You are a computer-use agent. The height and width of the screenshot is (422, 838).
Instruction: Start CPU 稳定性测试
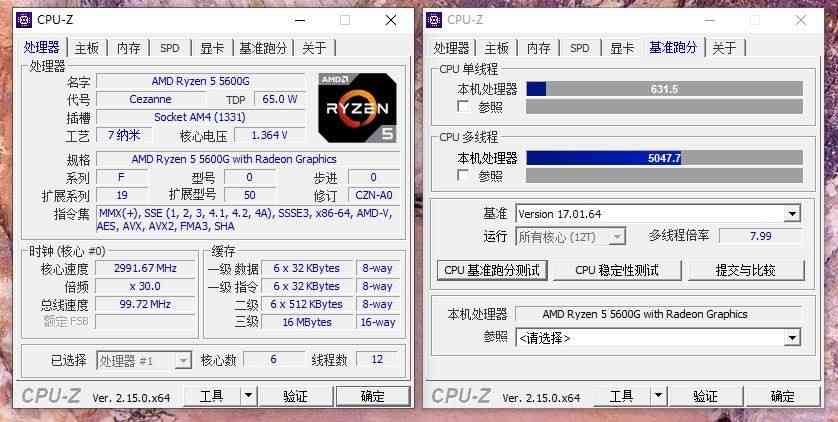click(x=617, y=270)
